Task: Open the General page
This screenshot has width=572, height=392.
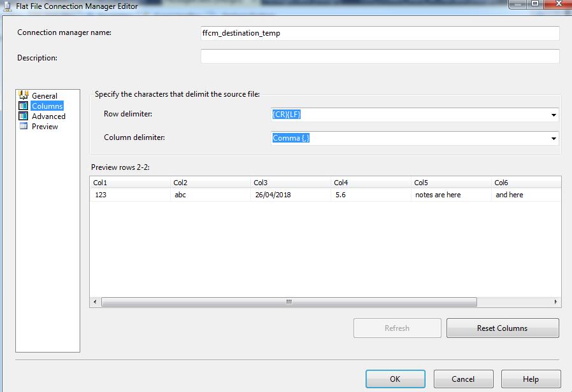Action: (45, 96)
